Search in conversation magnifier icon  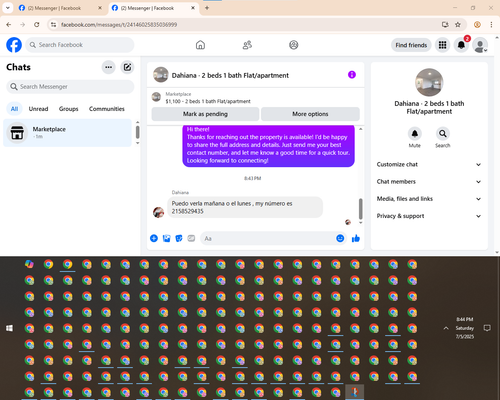(443, 134)
